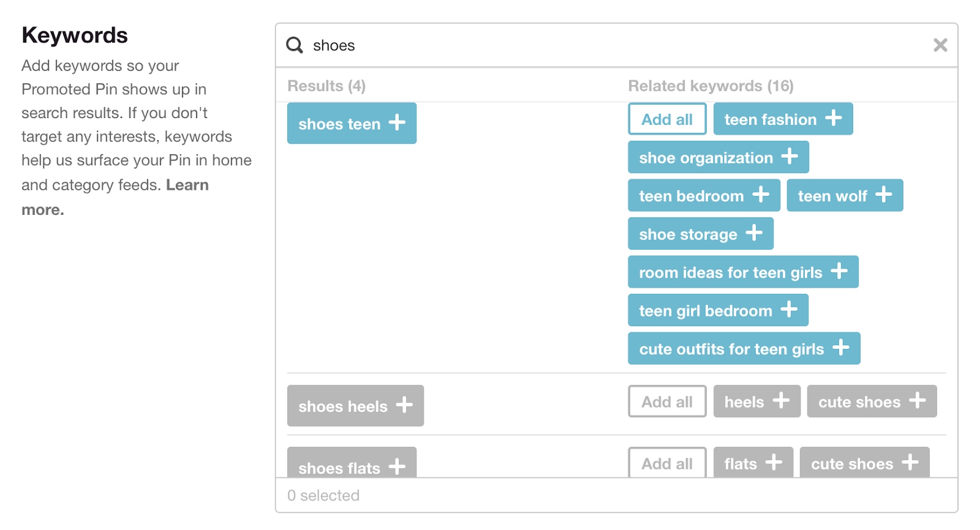Click plus icon on 'shoes heels' keyword
The height and width of the screenshot is (530, 980).
[404, 405]
